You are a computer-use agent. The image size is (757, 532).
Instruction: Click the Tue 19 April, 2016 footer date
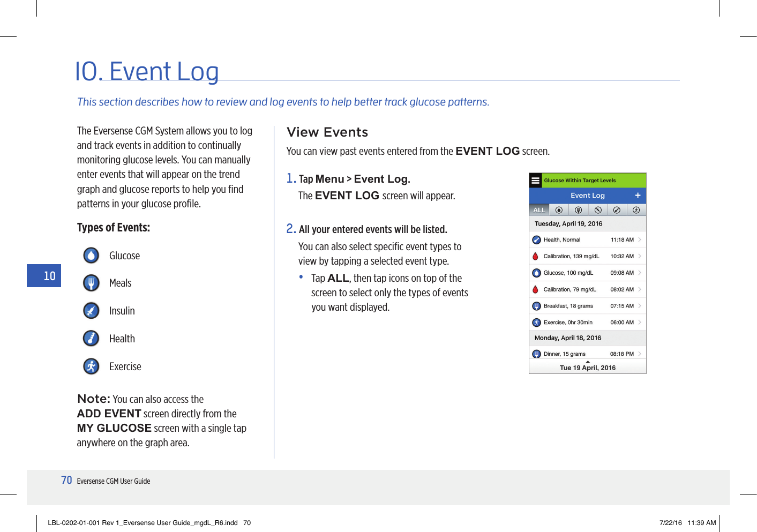click(x=588, y=368)
